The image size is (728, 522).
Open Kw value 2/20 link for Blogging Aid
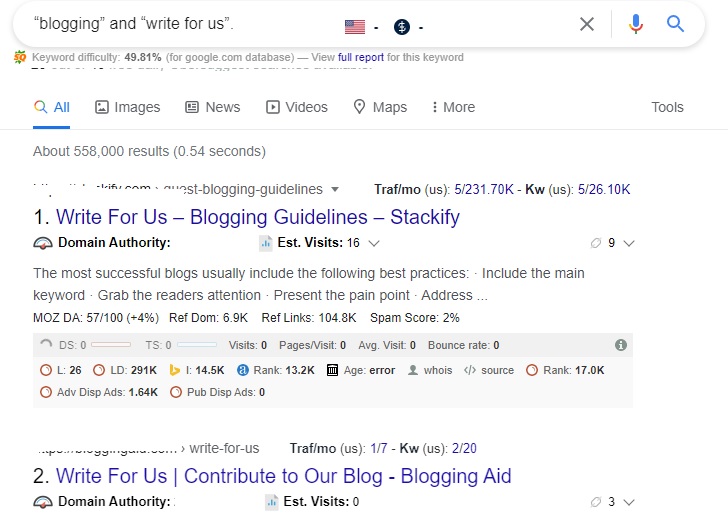pyautogui.click(x=464, y=448)
